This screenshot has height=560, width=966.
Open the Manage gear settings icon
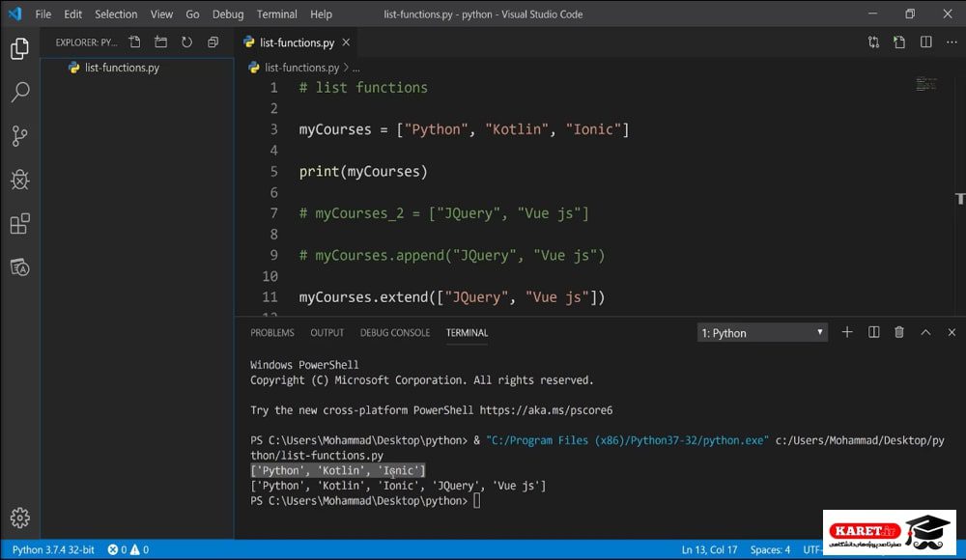(x=19, y=518)
